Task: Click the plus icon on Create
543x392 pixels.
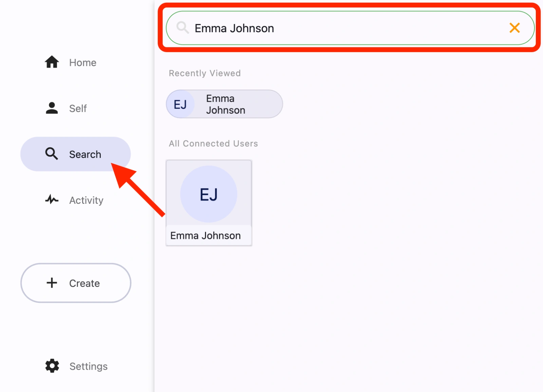Action: [52, 283]
